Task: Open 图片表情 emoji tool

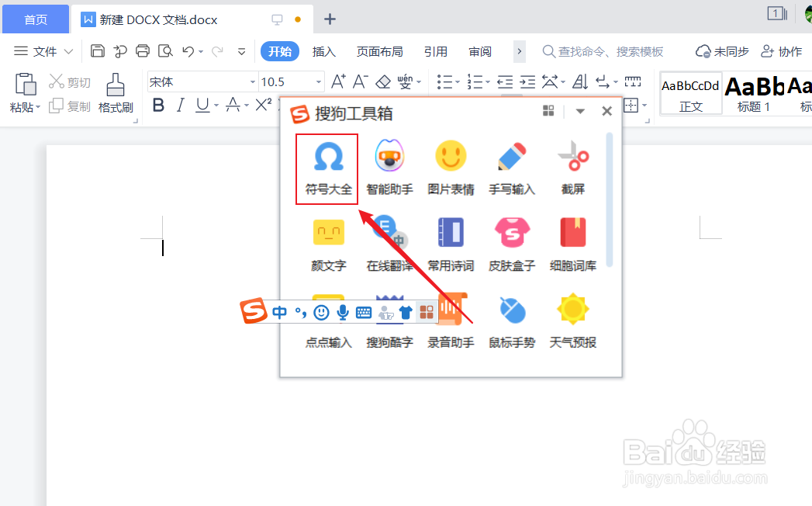Action: (451, 168)
